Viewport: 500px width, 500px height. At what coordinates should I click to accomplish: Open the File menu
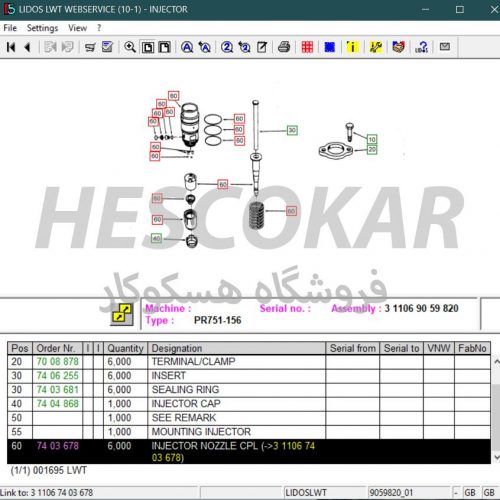(10, 28)
